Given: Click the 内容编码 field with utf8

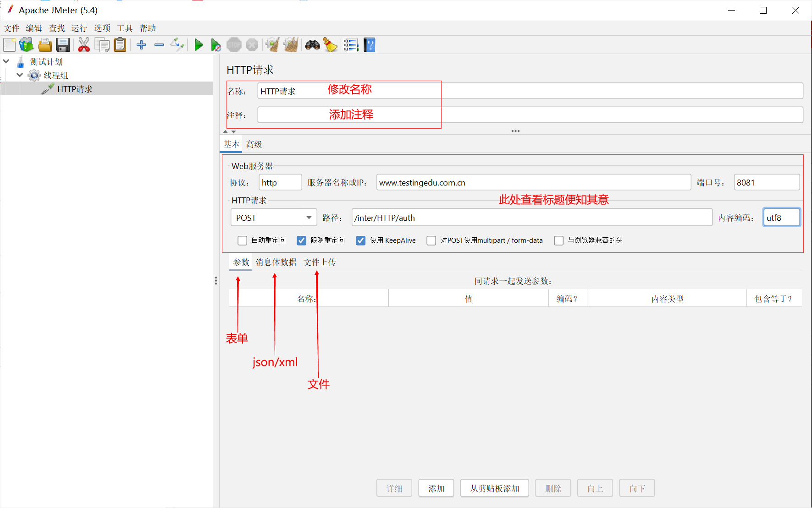Looking at the screenshot, I should (781, 218).
